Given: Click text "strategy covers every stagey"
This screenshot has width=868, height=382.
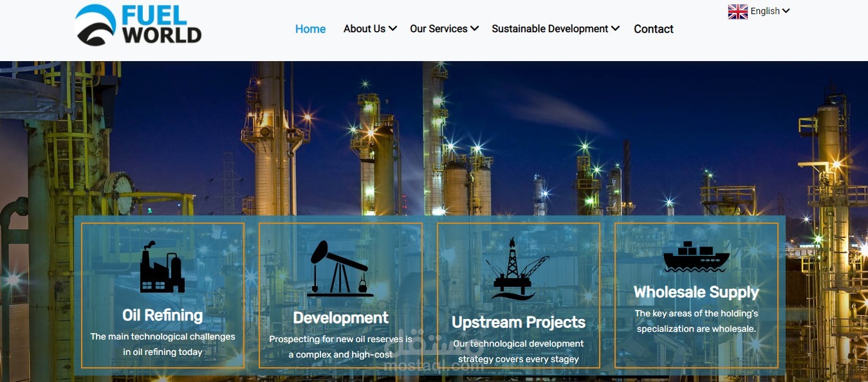Looking at the screenshot, I should click(x=519, y=359).
